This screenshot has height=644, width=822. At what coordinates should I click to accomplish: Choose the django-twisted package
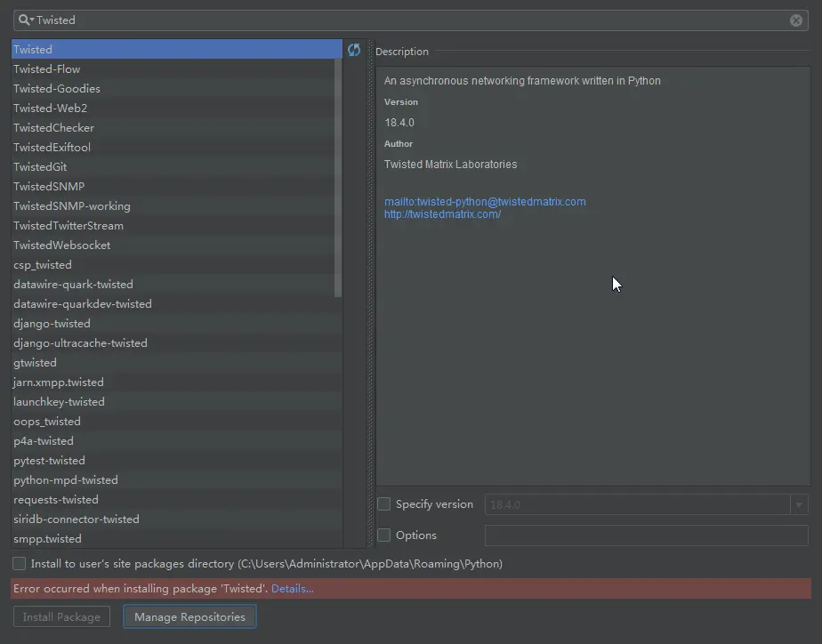[177, 323]
